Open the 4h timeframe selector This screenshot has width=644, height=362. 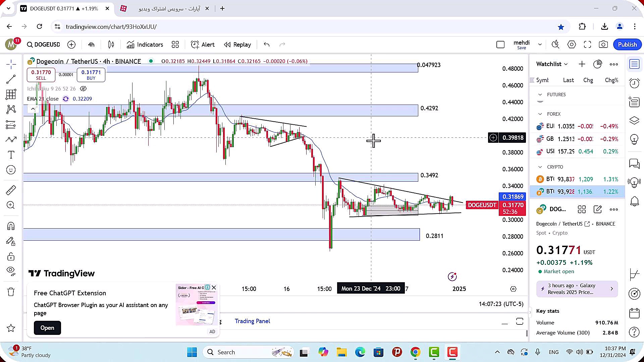point(91,45)
